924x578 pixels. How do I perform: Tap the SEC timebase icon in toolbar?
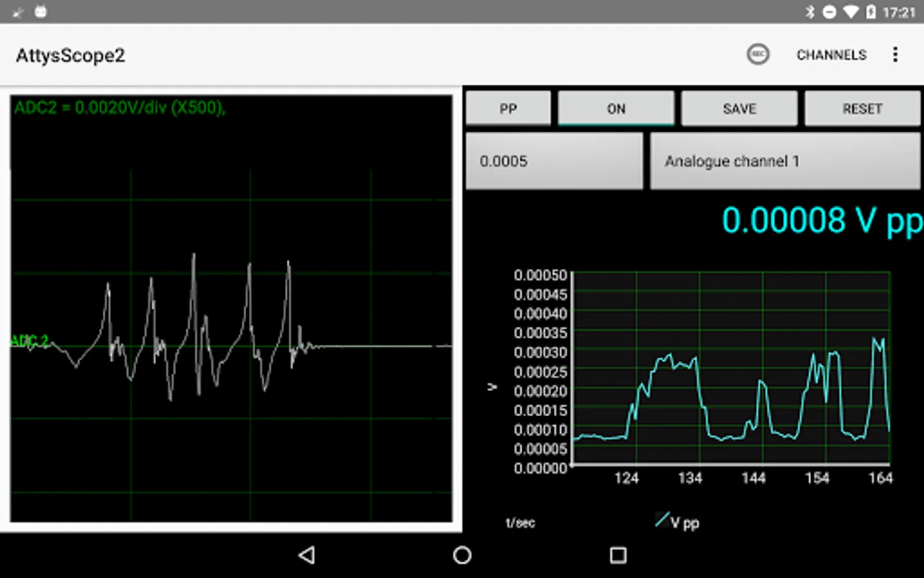(758, 55)
